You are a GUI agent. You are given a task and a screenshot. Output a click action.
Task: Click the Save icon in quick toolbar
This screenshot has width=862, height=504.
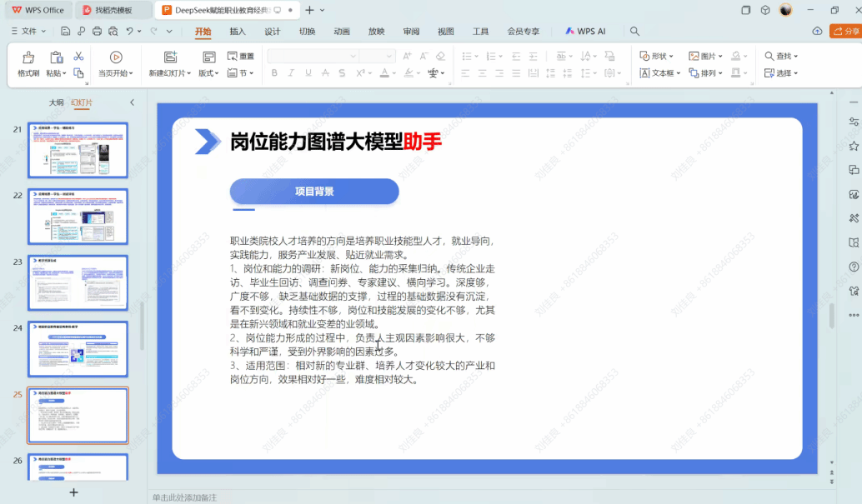66,32
